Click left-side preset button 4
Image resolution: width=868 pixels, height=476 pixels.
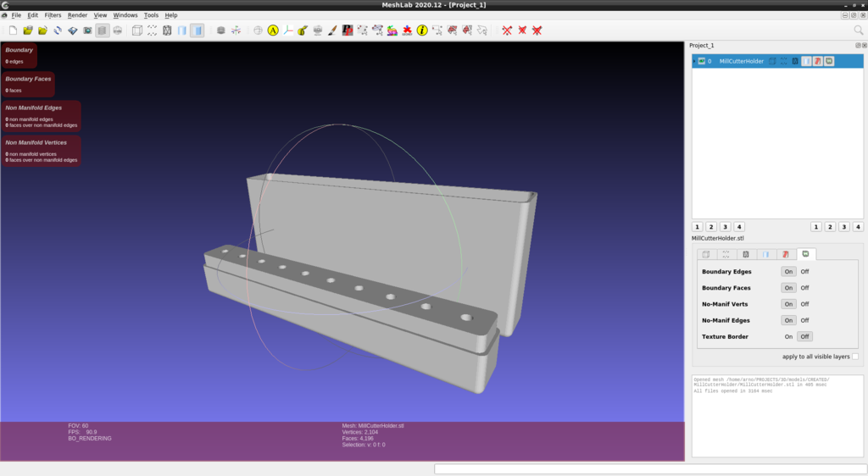(x=739, y=227)
